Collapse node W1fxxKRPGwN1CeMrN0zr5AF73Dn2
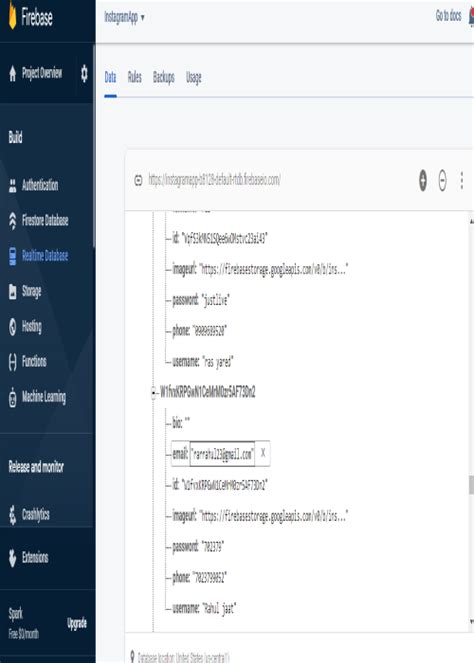Viewport: 474px width, 663px height. [153, 393]
